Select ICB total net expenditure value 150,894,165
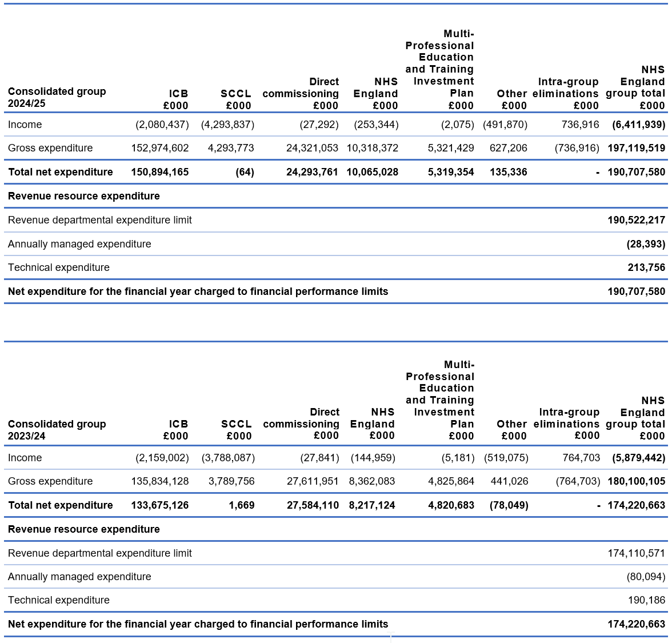Viewport: 672px width, 643px height. tap(159, 172)
